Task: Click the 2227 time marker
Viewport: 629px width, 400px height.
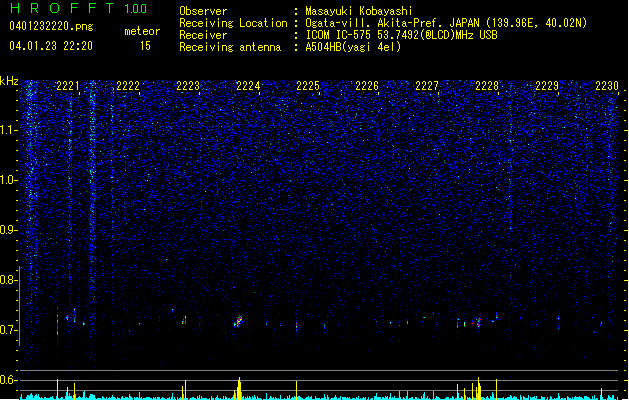Action: click(x=427, y=86)
